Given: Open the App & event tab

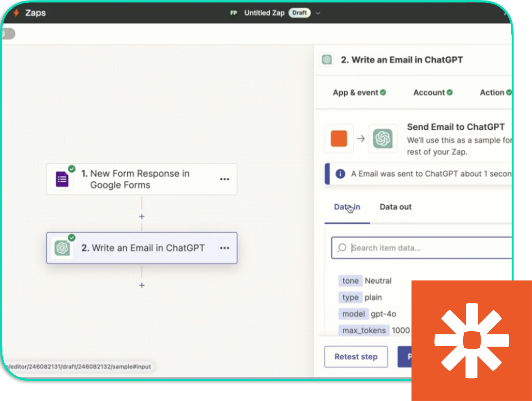Looking at the screenshot, I should (359, 93).
